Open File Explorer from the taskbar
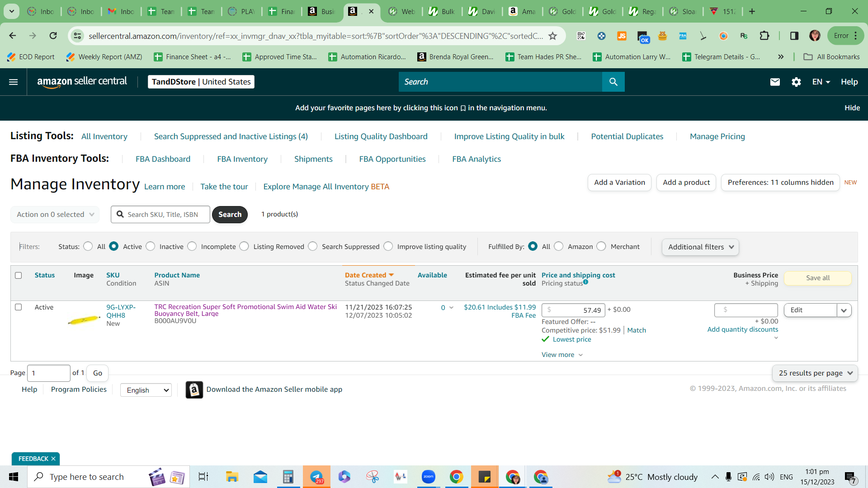Viewport: 868px width, 488px height. (x=232, y=477)
